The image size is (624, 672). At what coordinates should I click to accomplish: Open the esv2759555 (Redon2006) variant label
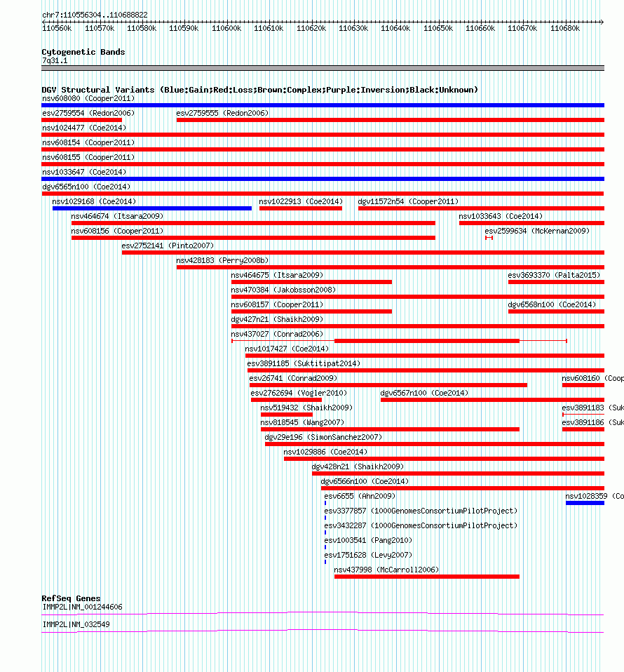222,113
